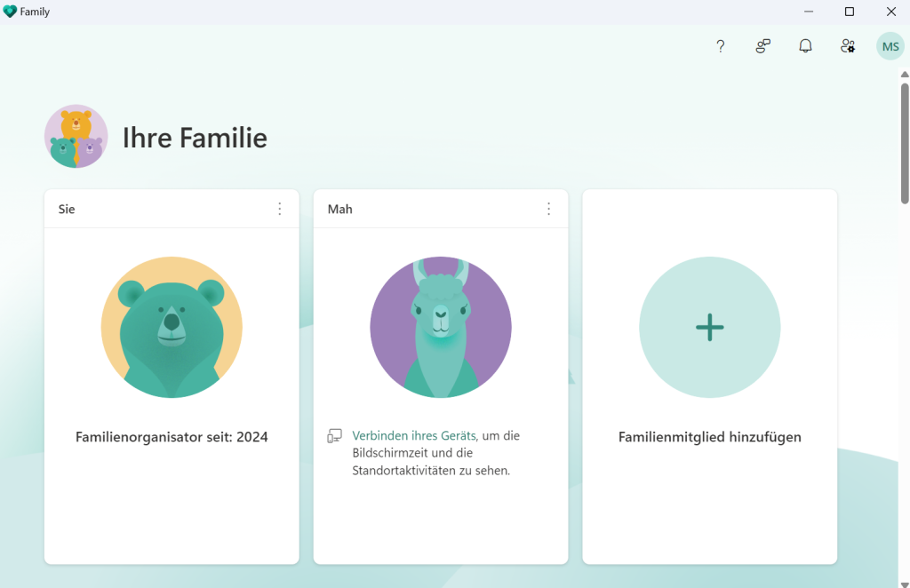This screenshot has width=910, height=588.
Task: Open the three-dot menu on Sie card
Action: pyautogui.click(x=279, y=209)
